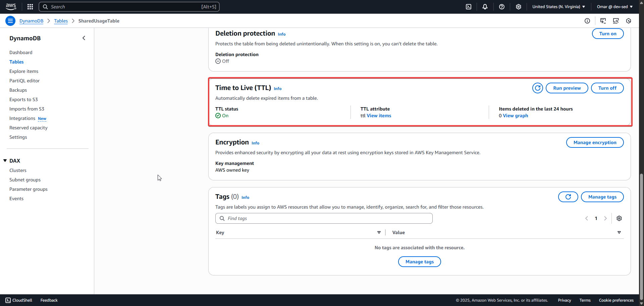This screenshot has height=306, width=644.
Task: Open the tags table preferences gear
Action: coord(619,218)
